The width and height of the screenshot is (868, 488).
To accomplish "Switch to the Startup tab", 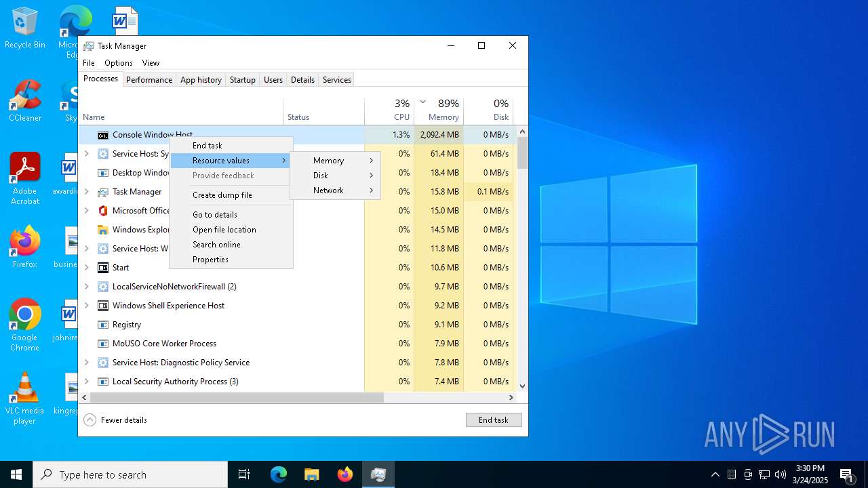I will click(242, 80).
